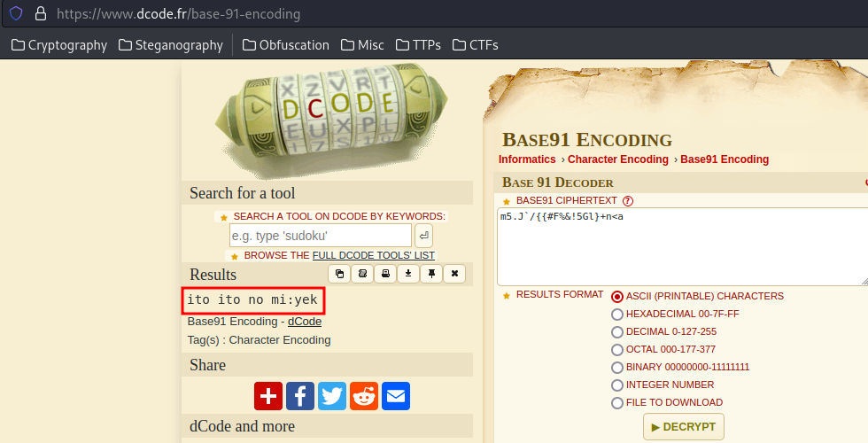
Task: Select Hexadecimal 00-7F-FF format
Action: pyautogui.click(x=617, y=315)
